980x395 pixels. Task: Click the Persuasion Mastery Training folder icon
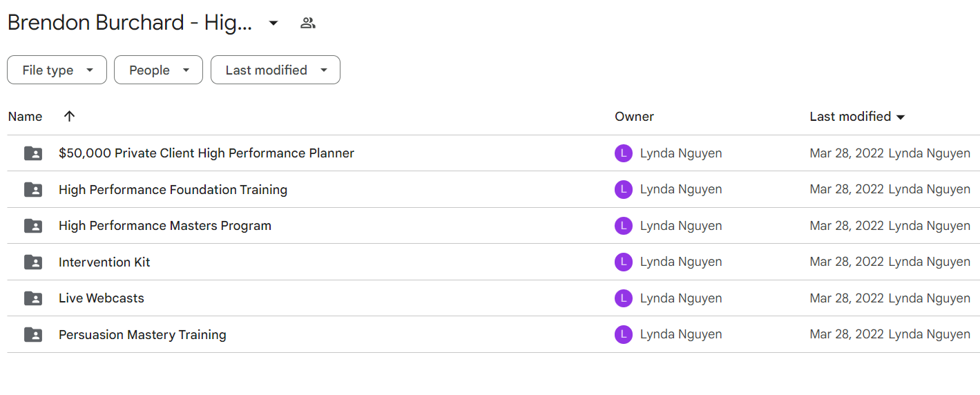(x=33, y=335)
